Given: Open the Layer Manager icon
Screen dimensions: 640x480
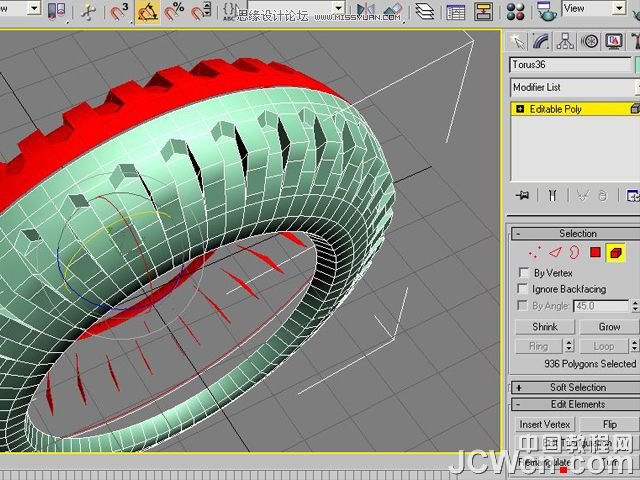Looking at the screenshot, I should pos(424,12).
